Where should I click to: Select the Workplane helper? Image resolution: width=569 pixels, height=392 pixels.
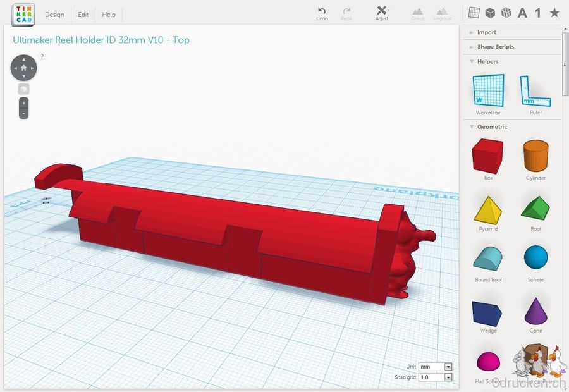(x=487, y=92)
